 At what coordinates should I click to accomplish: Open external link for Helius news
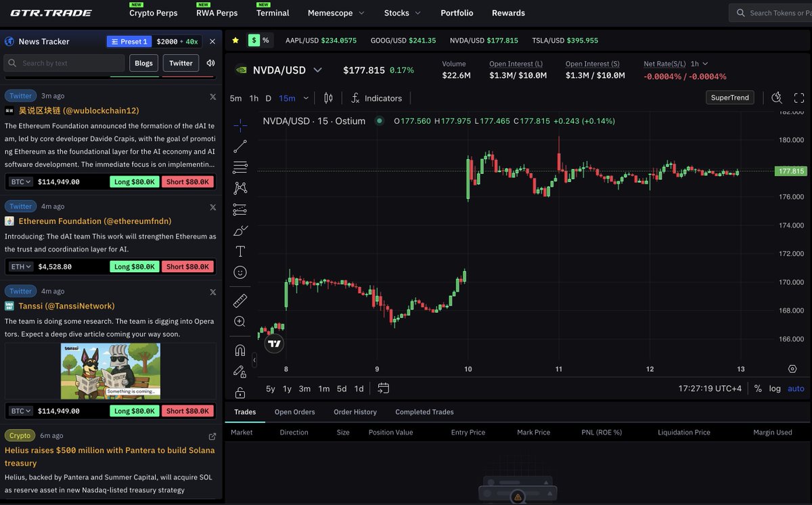coord(212,436)
